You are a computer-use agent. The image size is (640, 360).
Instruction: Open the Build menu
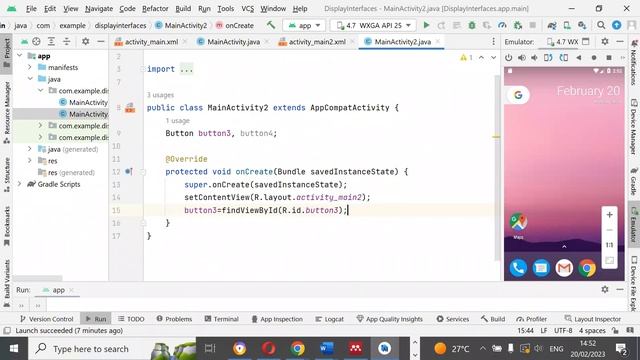[x=183, y=8]
